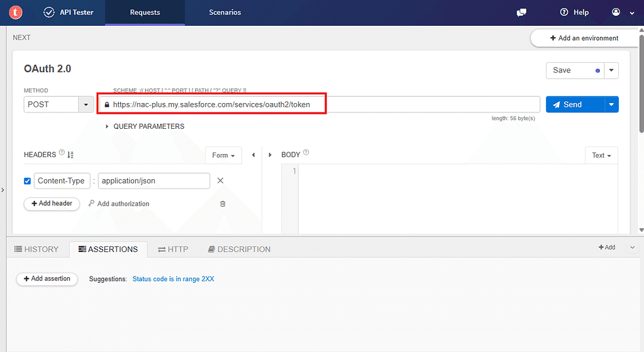Open the HTTP tab
The image size is (644, 352).
pyautogui.click(x=174, y=250)
